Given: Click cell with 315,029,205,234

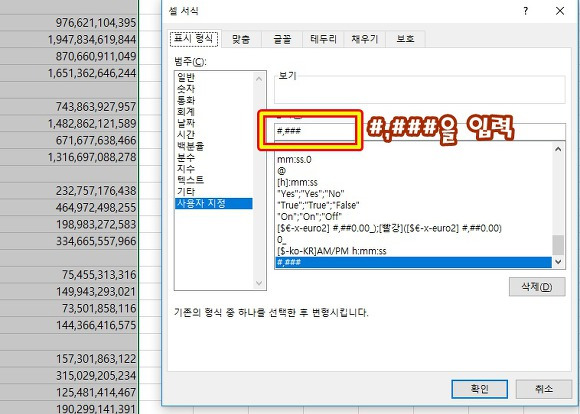Looking at the screenshot, I should (69, 375).
